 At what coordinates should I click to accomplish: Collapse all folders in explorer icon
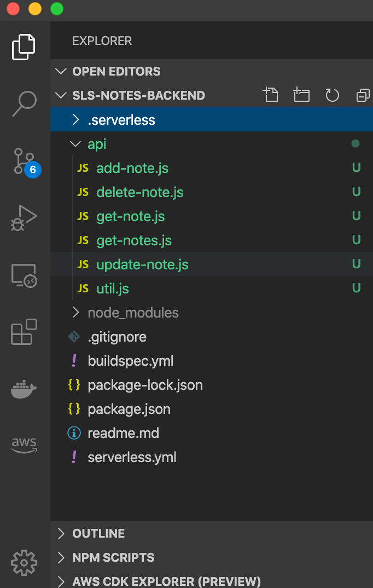tap(363, 95)
